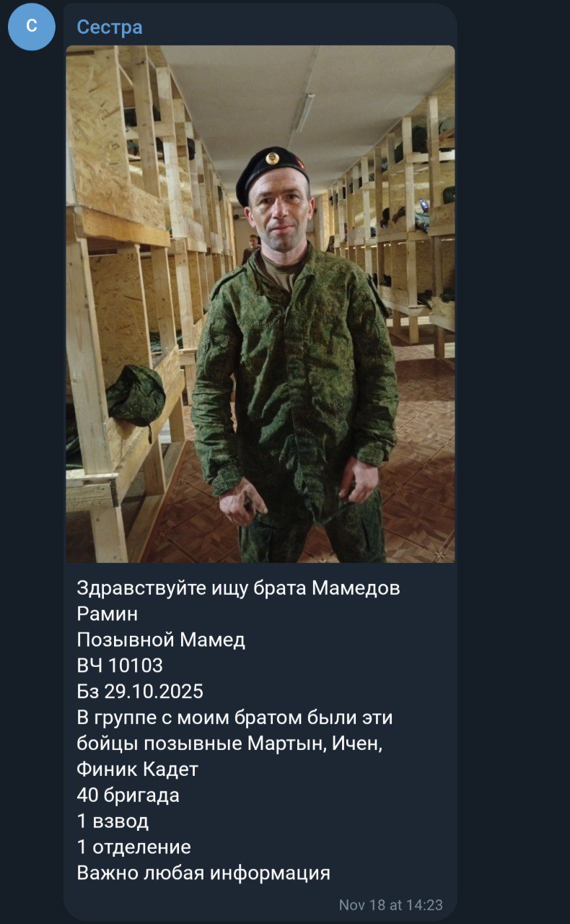The image size is (570, 924).
Task: Select the line "Здравствуйте ищу брата Мамедов"
Action: (x=238, y=588)
